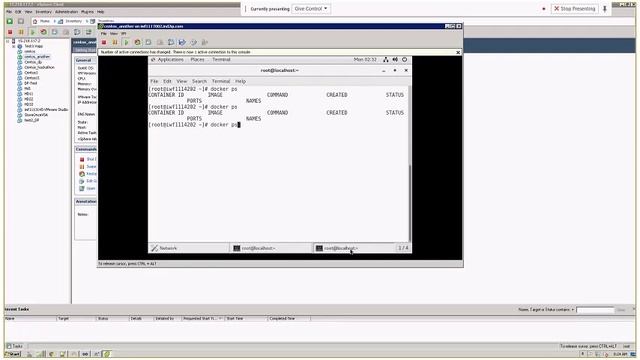The width and height of the screenshot is (640, 360).
Task: Click the Windows Start button
Action: tap(12, 354)
